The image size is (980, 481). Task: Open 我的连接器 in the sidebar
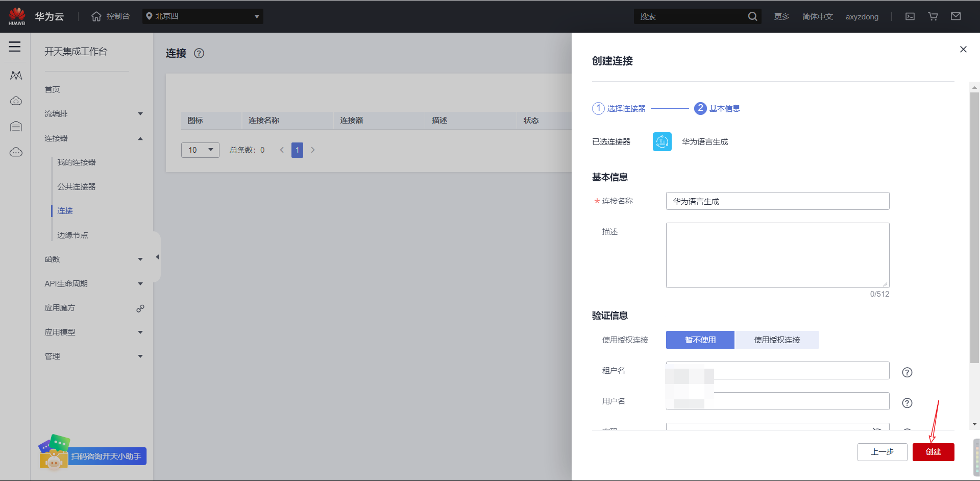77,162
